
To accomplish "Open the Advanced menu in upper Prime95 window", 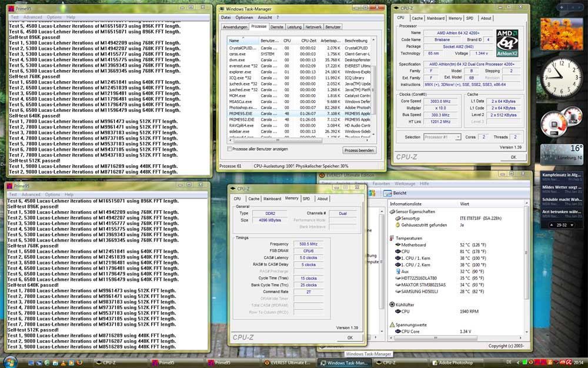I will point(32,17).
